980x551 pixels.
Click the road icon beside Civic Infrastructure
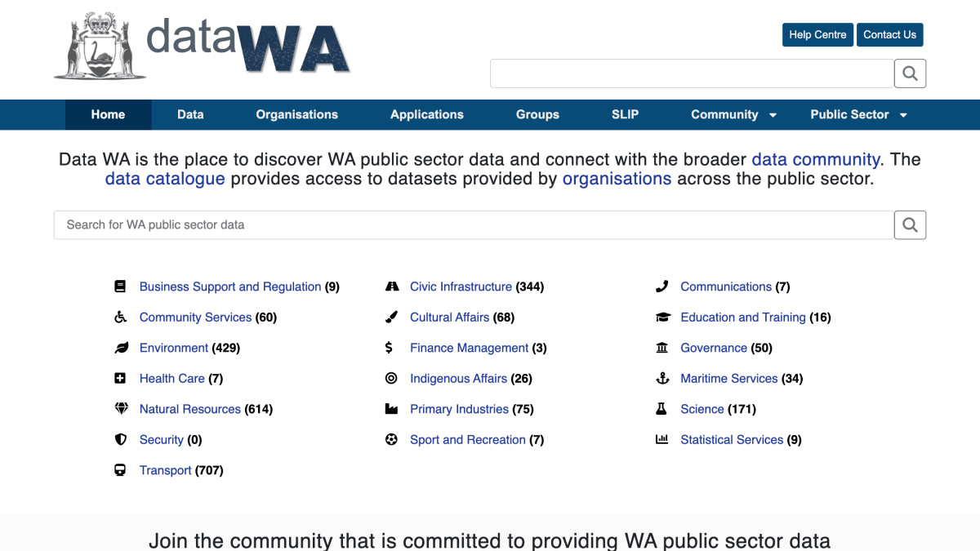click(392, 287)
